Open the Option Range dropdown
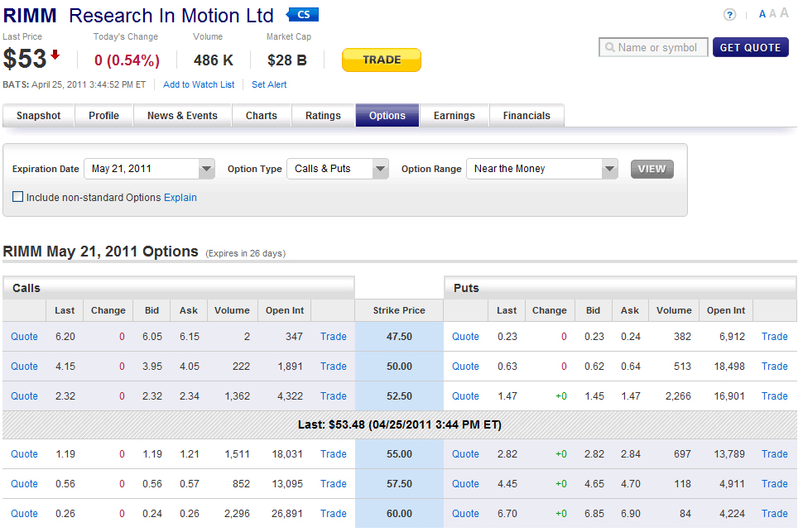 542,169
